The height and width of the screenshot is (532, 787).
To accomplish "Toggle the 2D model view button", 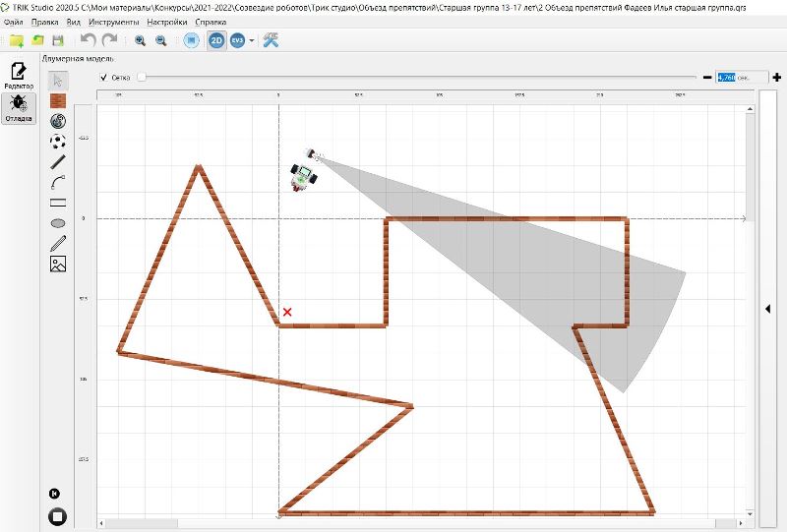I will (x=215, y=40).
